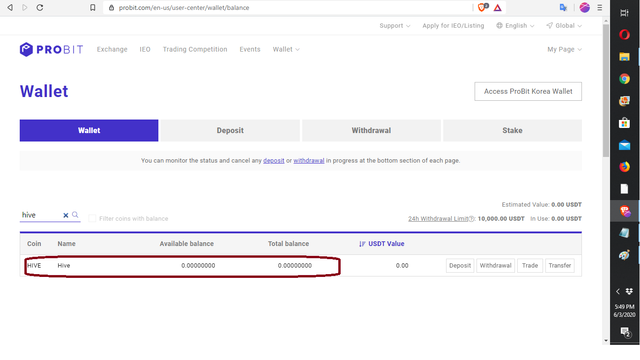Image resolution: width=640 pixels, height=360 pixels.
Task: Switch to the Deposit tab
Action: coord(230,131)
